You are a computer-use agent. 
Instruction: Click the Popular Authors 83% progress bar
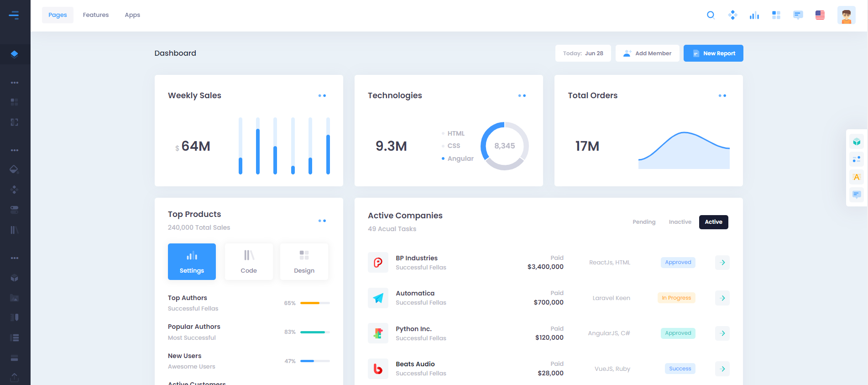click(315, 332)
